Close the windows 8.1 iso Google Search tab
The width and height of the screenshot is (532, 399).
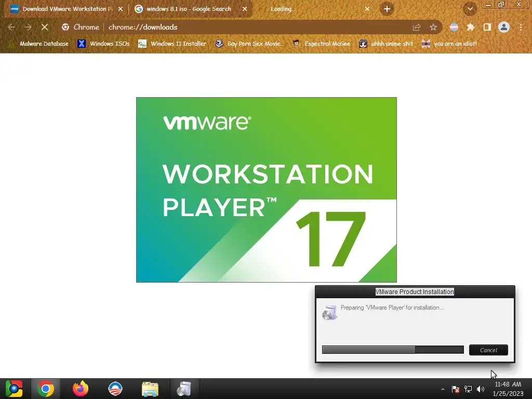pyautogui.click(x=245, y=9)
